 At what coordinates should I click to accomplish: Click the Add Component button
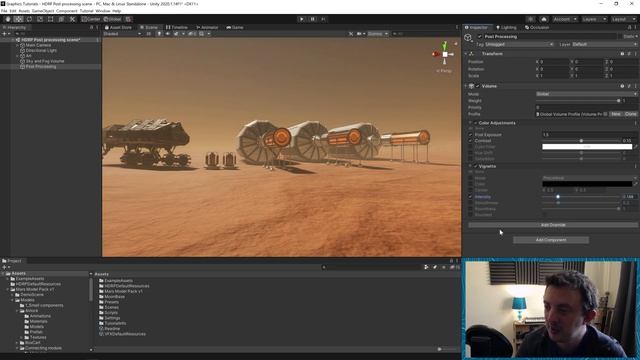(551, 240)
